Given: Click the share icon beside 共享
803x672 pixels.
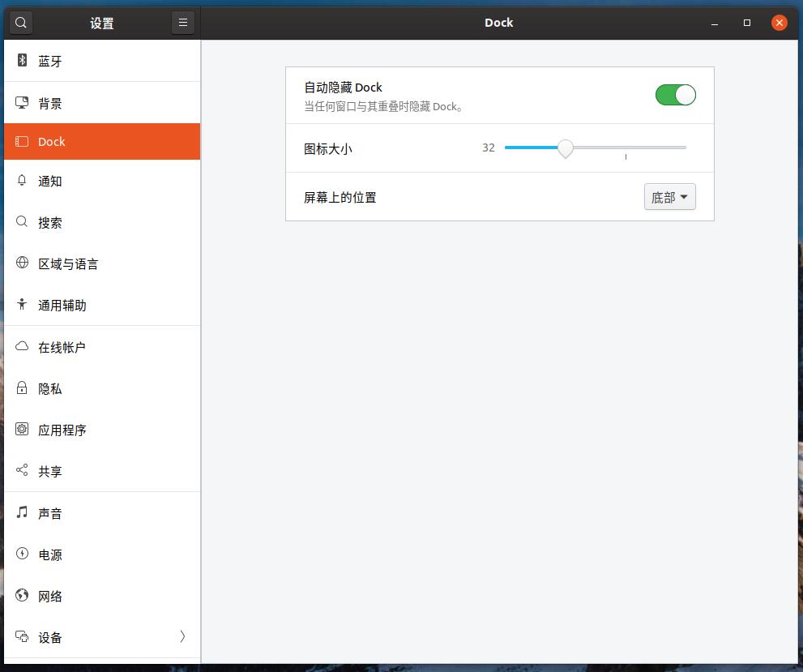Looking at the screenshot, I should click(22, 470).
